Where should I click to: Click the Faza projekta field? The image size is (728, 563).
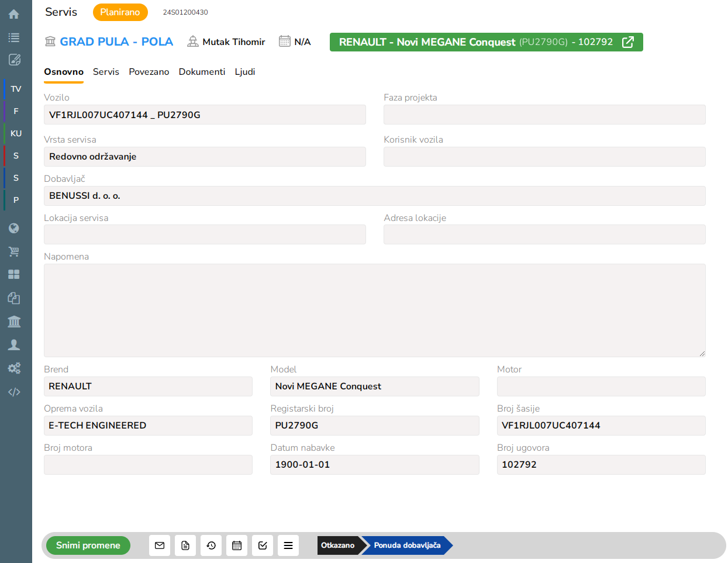(x=544, y=115)
